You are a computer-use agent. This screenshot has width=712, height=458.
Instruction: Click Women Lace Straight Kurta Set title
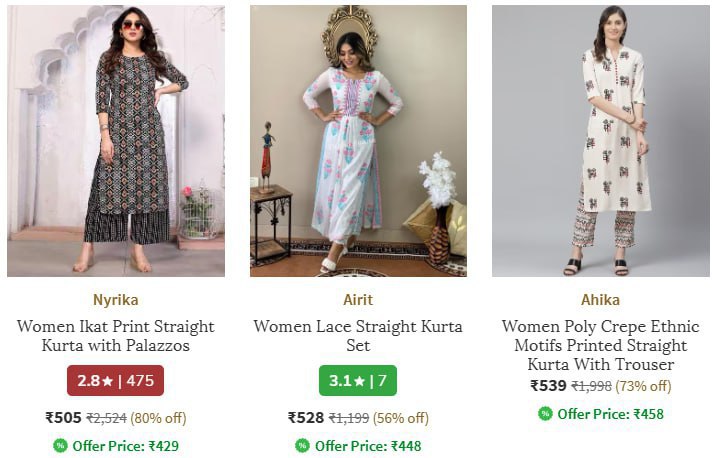tap(358, 336)
